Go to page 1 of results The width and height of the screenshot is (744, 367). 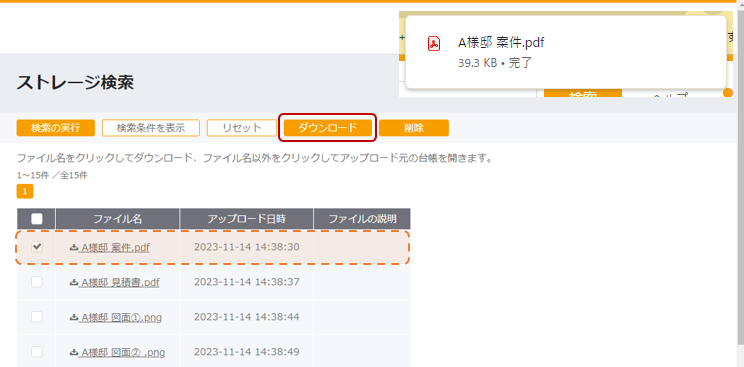pyautogui.click(x=25, y=191)
